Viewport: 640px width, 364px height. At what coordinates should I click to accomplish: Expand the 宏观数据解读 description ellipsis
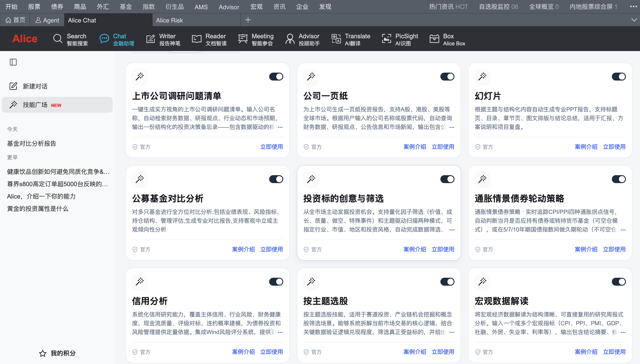[623, 332]
